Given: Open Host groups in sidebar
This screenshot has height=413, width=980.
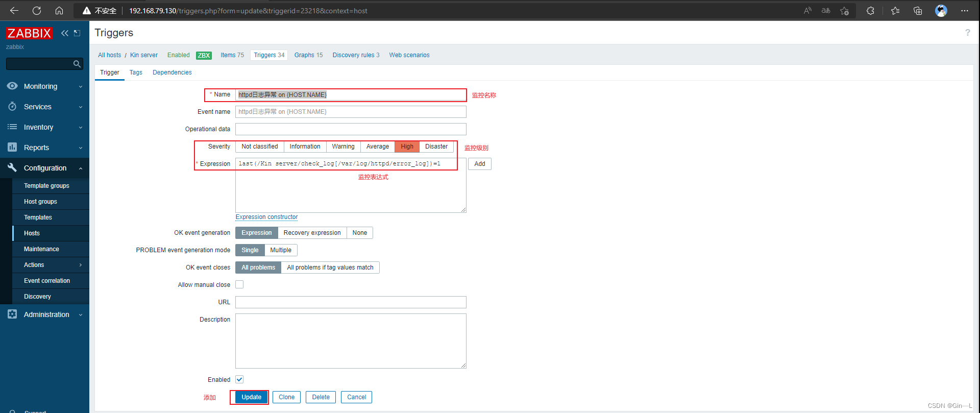Looking at the screenshot, I should [40, 202].
